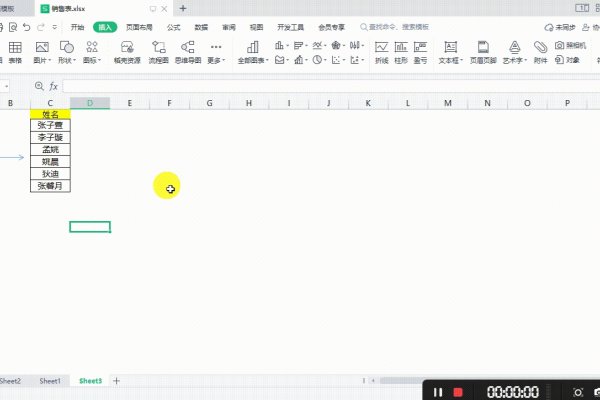
Task: Switch to the 视图 View tab
Action: [256, 27]
